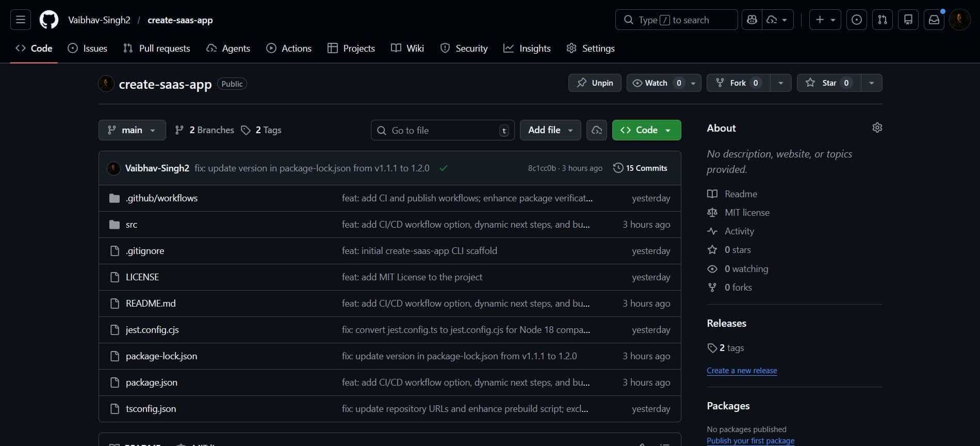
Task: Switch to the Agents tab
Action: tap(228, 49)
